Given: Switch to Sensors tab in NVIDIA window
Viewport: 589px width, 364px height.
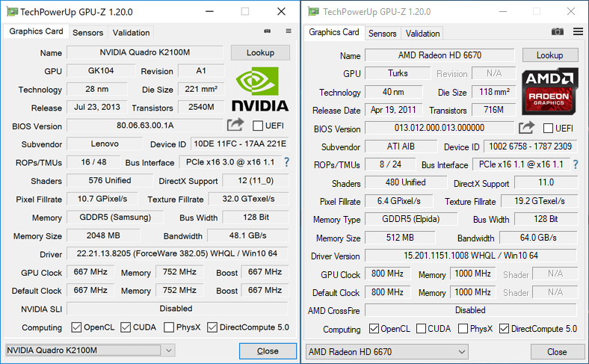Looking at the screenshot, I should point(88,33).
